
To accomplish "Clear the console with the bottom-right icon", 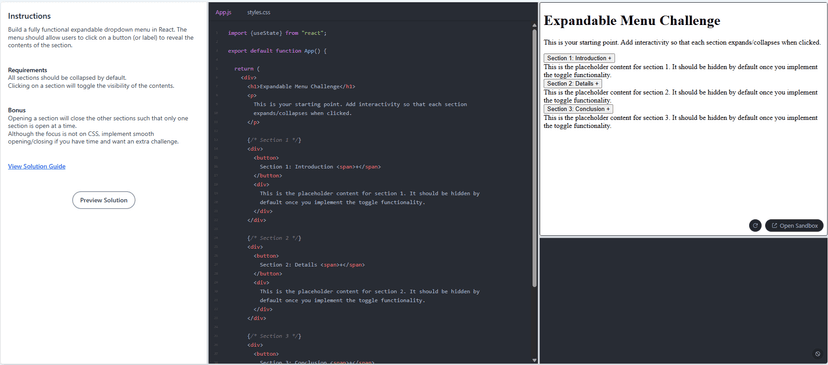I will 817,354.
